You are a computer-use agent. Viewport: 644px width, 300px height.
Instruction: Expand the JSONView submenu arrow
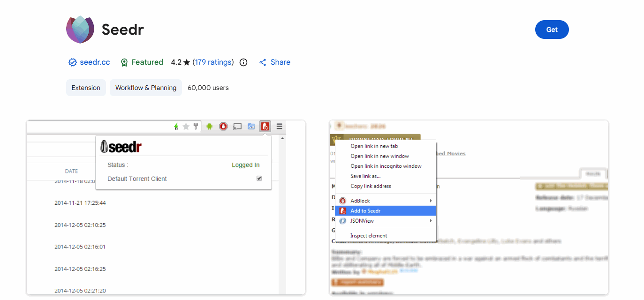point(431,221)
